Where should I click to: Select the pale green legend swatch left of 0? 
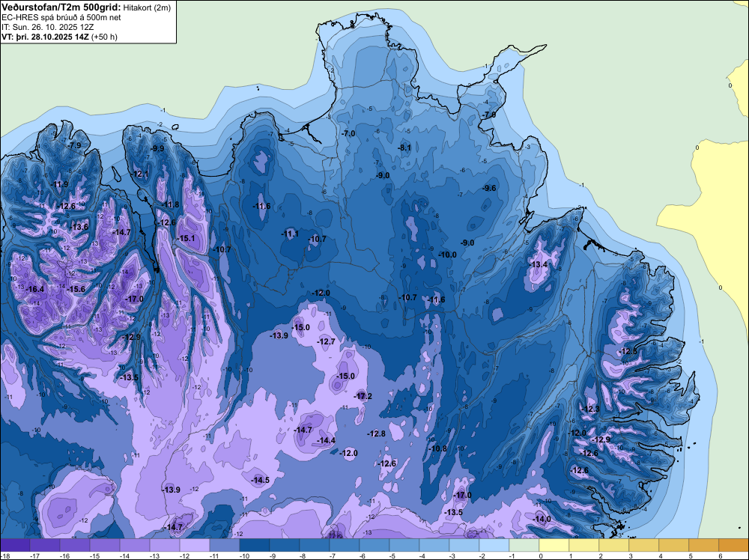pos(524,545)
